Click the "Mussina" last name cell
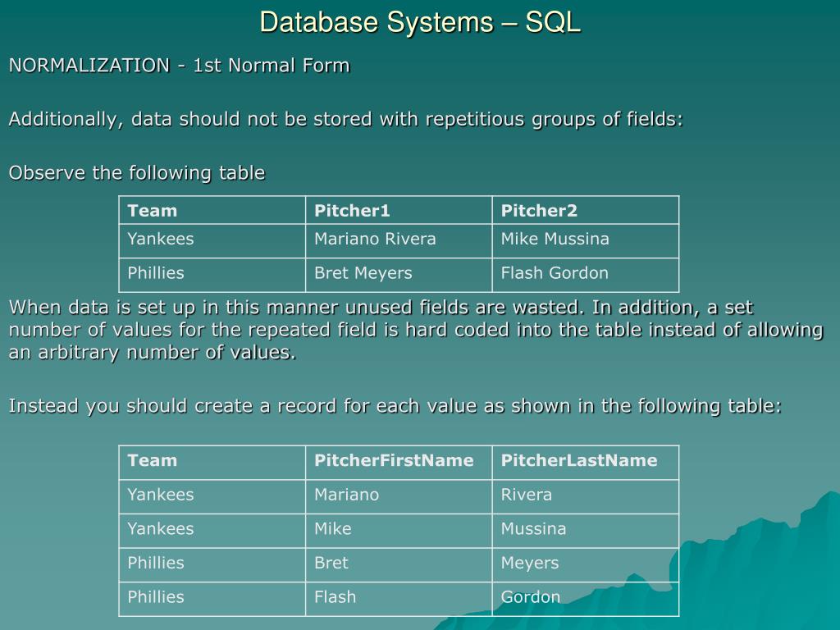 586,531
